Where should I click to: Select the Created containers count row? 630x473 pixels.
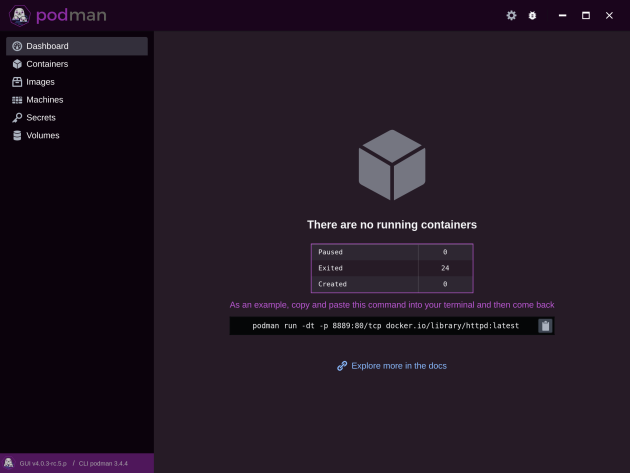click(391, 284)
